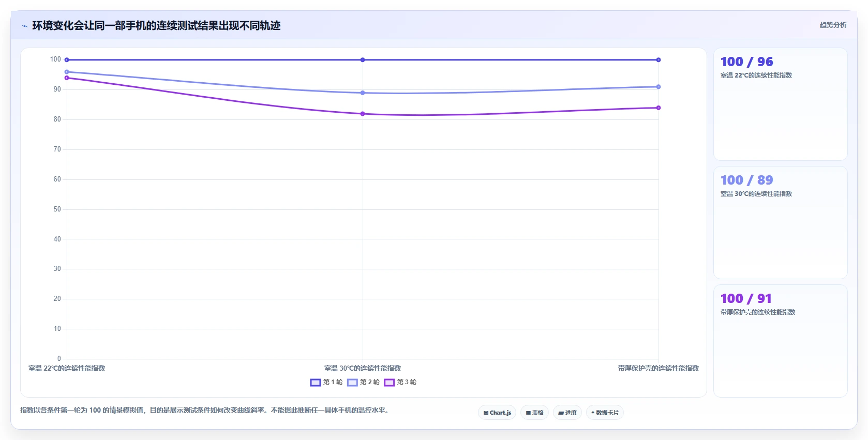Click the x-axis label 室温 30°C的连续性能指数

pyautogui.click(x=363, y=368)
